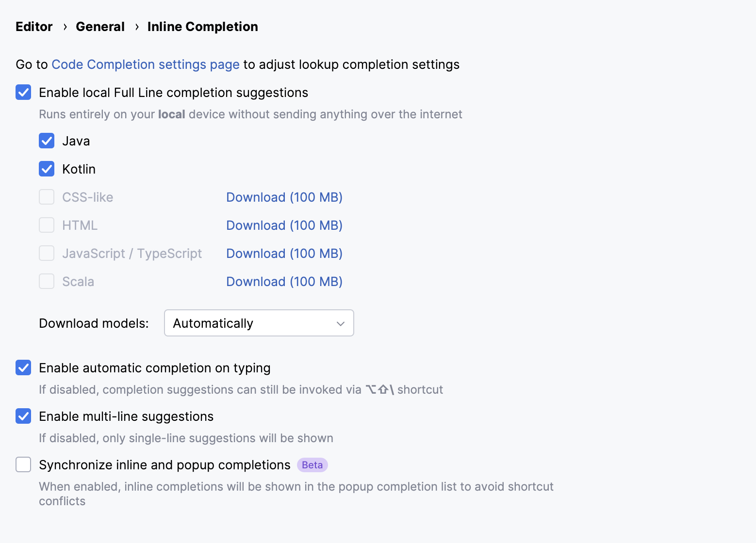Enable the CSS-like completion checkbox
The height and width of the screenshot is (543, 756).
[46, 197]
